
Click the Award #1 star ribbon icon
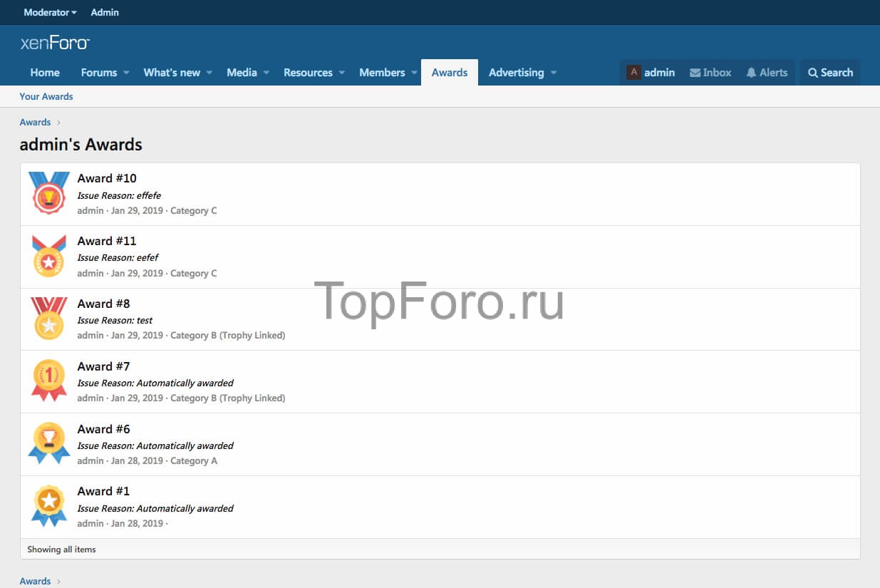49,506
